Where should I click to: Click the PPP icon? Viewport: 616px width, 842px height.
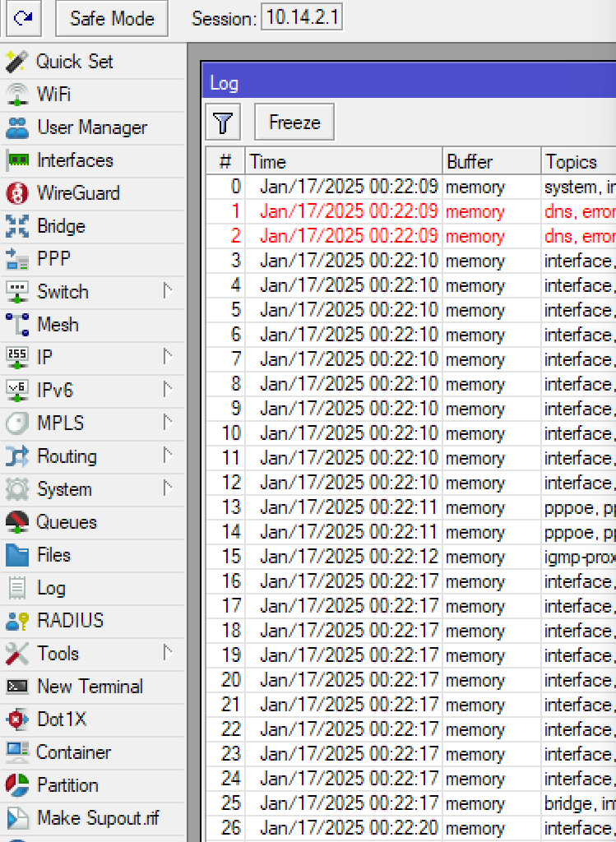point(17,259)
